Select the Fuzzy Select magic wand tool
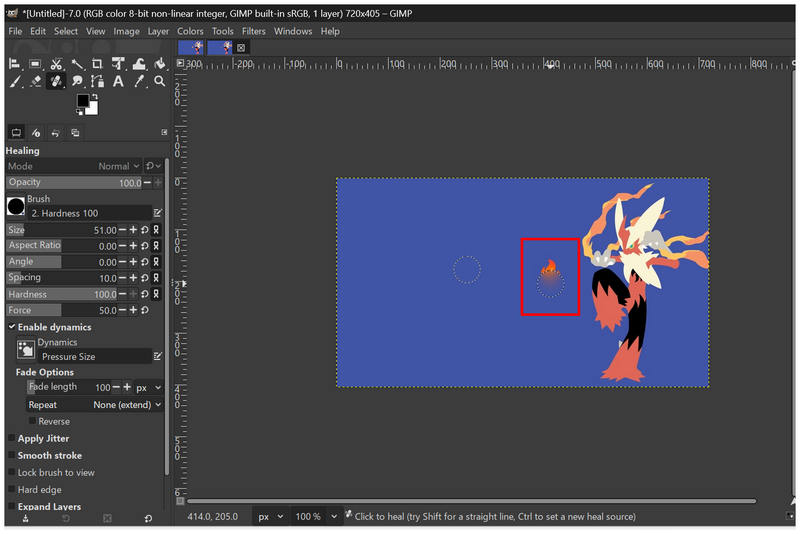This screenshot has width=800, height=534. coord(77,64)
